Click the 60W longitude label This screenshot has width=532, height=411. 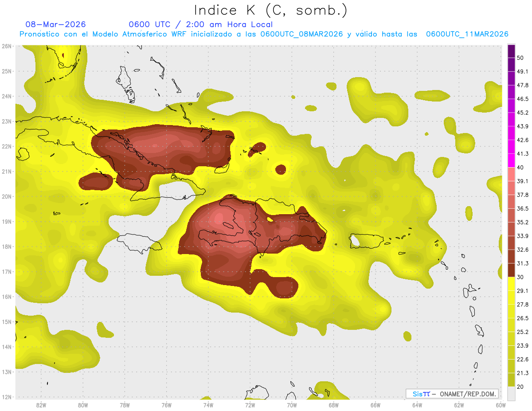click(501, 405)
